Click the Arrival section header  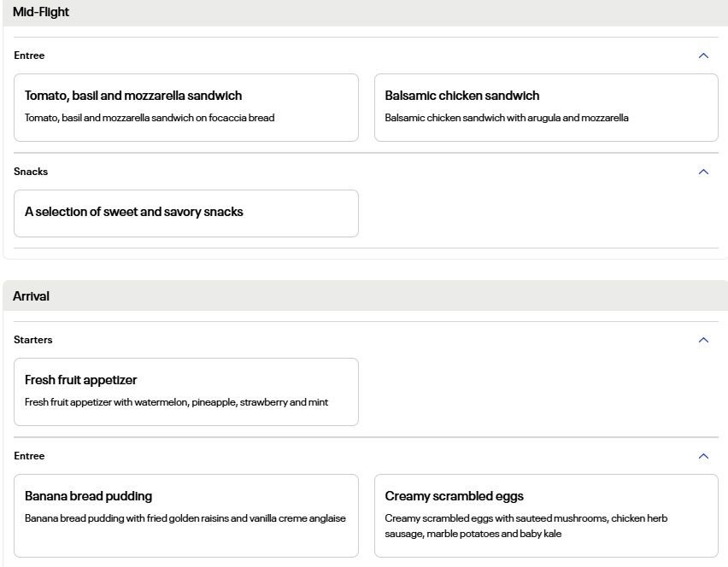[32, 296]
